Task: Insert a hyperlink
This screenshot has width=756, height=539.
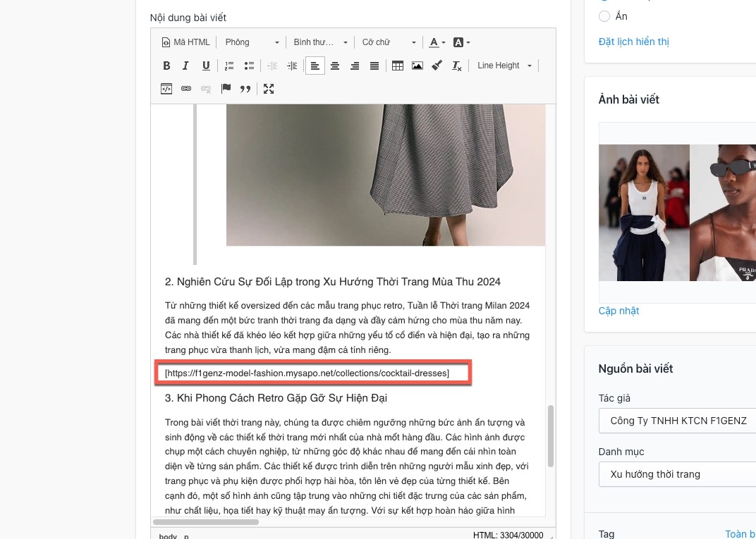Action: (x=186, y=89)
